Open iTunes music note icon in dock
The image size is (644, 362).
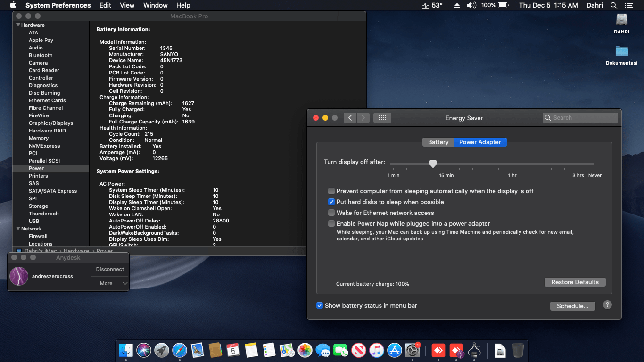tap(376, 350)
